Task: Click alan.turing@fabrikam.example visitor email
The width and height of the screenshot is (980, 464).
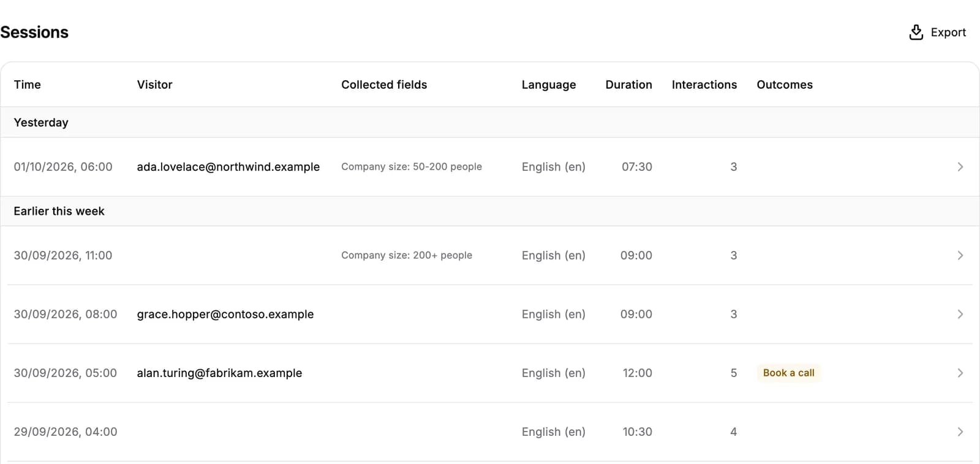Action: tap(219, 373)
